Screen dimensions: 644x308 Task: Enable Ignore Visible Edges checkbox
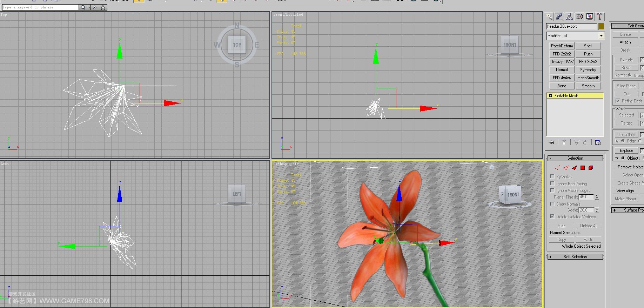552,190
